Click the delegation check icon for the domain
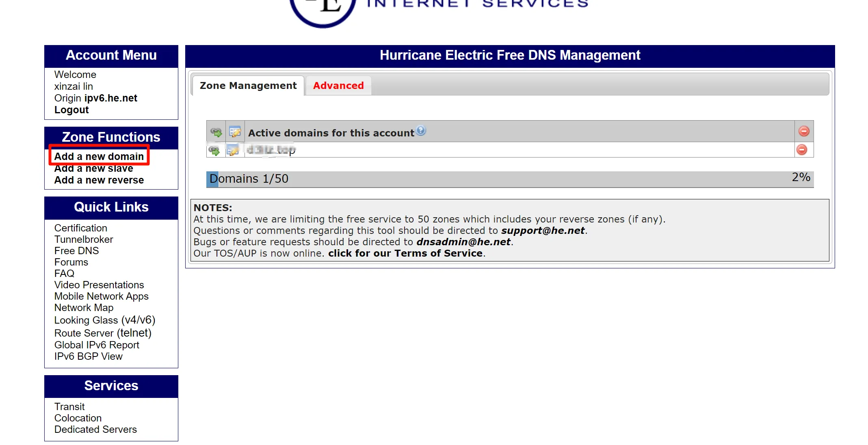 click(214, 151)
